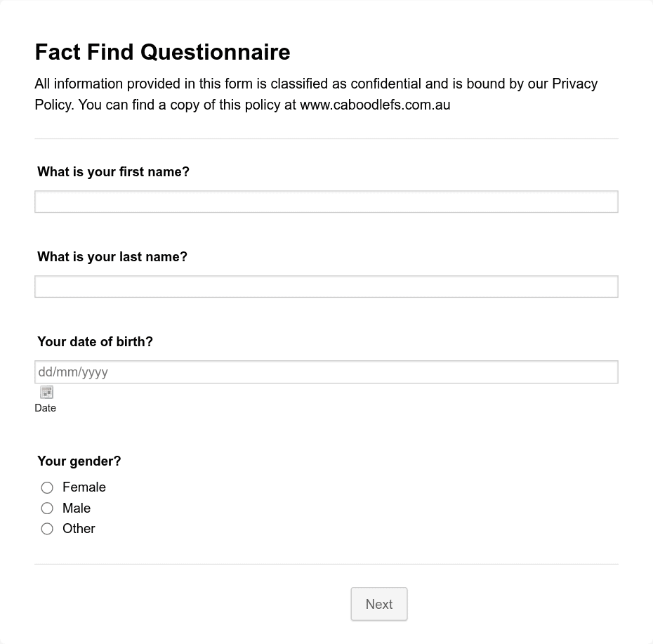The width and height of the screenshot is (653, 644).
Task: Click the 'What is your last name?' label
Action: coord(112,256)
